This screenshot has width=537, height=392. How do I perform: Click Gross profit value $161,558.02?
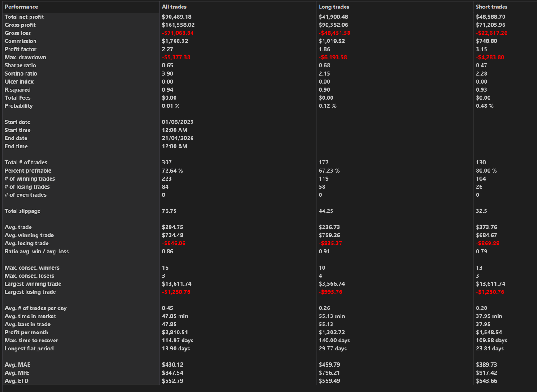point(178,25)
